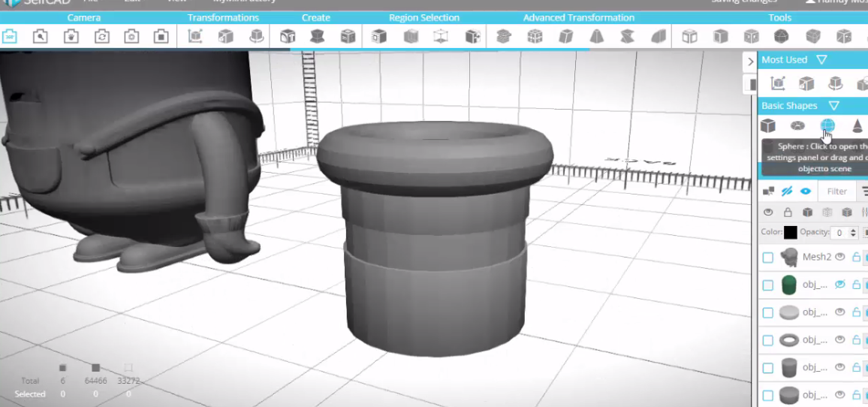This screenshot has height=407, width=868.
Task: Select Rotate tool in Transformations toolbar
Action: pos(256,37)
